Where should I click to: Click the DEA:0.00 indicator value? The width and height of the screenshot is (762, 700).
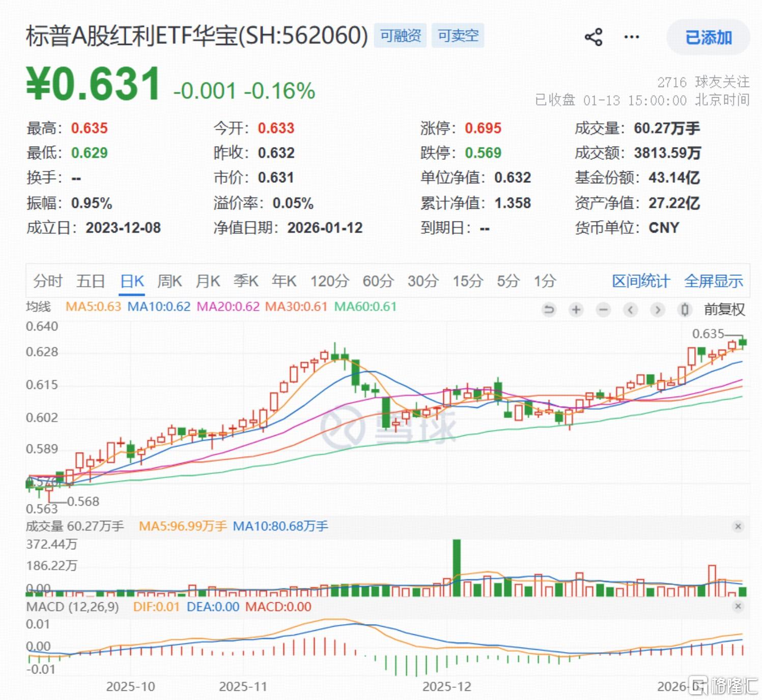tap(213, 606)
